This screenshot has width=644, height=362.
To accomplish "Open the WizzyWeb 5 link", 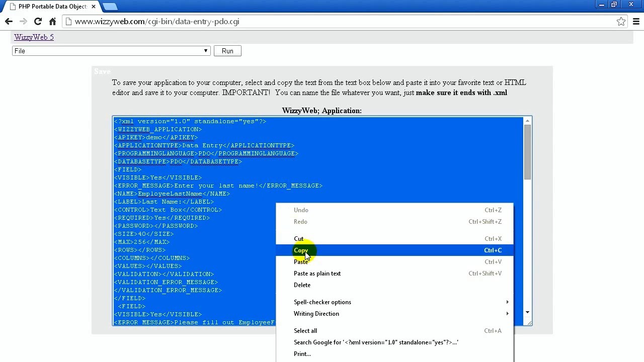I will [x=34, y=37].
